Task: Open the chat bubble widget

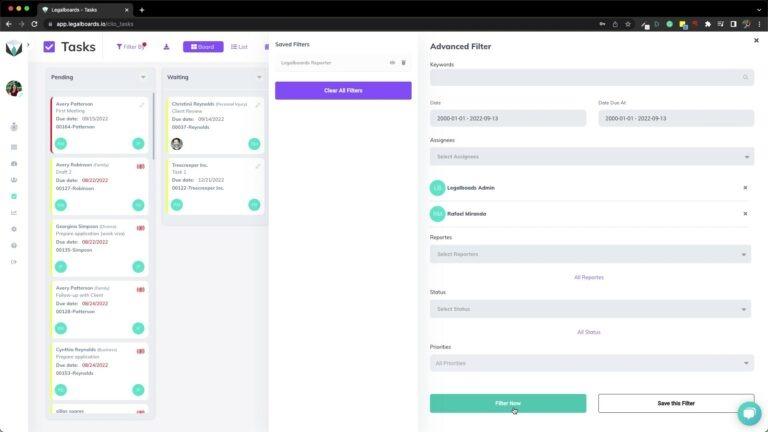Action: pos(749,414)
